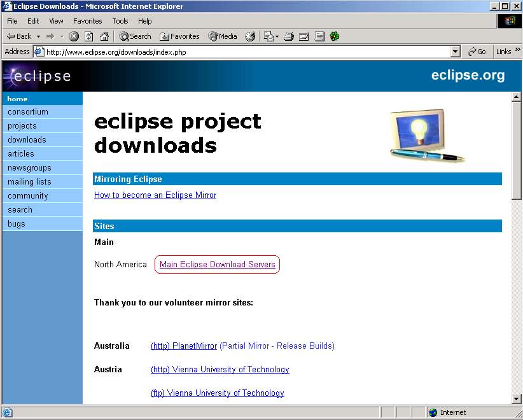
Task: Expand the Links toolbar chevron
Action: (x=518, y=50)
